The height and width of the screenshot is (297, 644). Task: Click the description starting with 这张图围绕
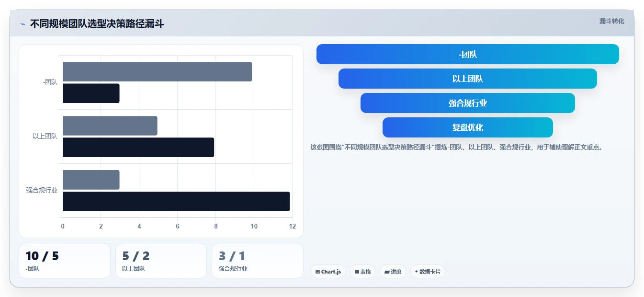tap(457, 147)
